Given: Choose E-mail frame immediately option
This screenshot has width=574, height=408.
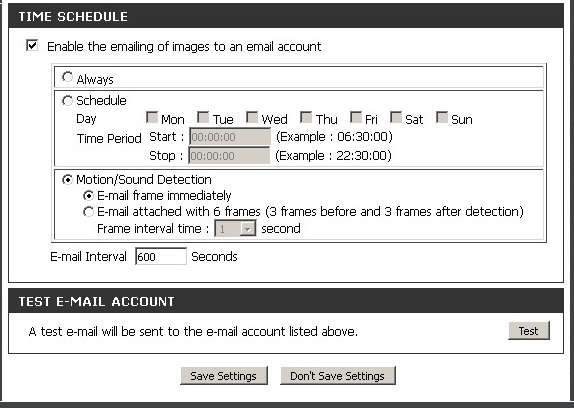Looking at the screenshot, I should [88, 196].
